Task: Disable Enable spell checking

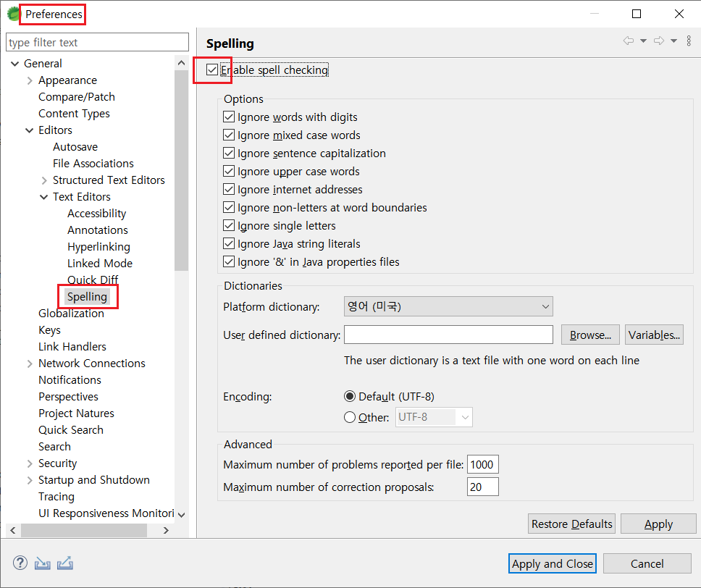Action: coord(212,70)
